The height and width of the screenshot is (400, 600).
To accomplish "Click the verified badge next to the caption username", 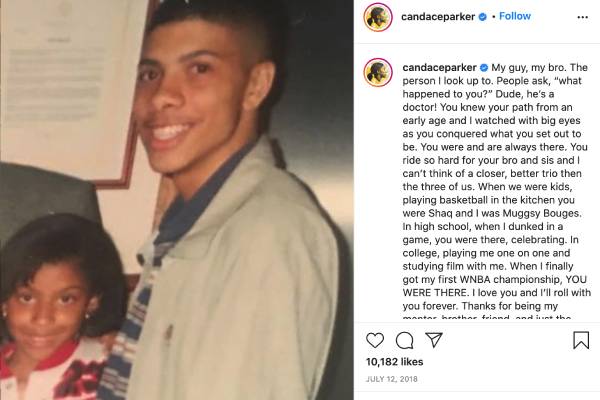I will (484, 68).
